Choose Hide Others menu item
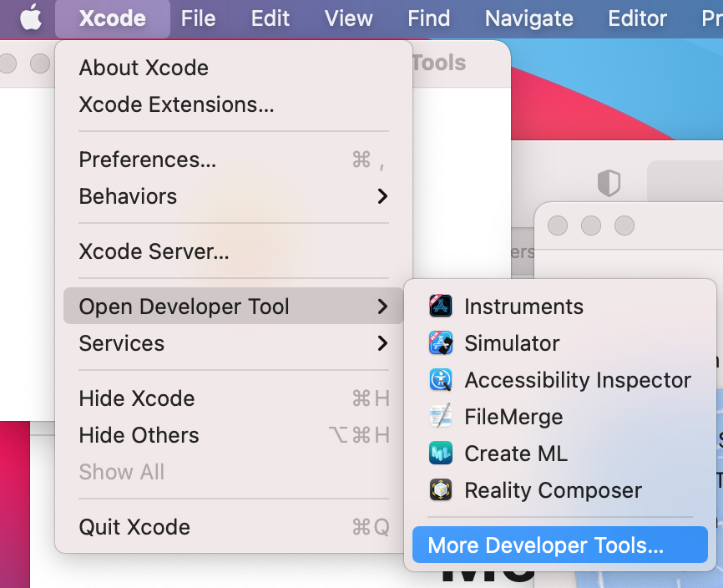This screenshot has height=588, width=723. (139, 435)
